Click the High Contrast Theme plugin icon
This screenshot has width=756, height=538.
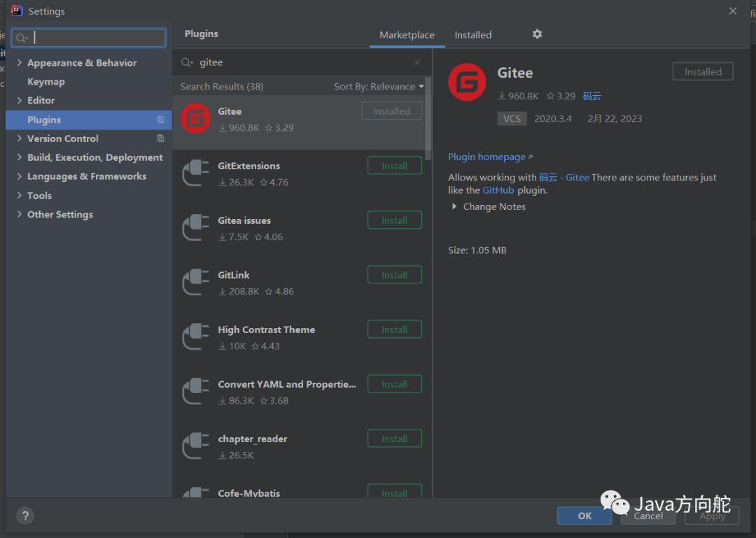195,337
